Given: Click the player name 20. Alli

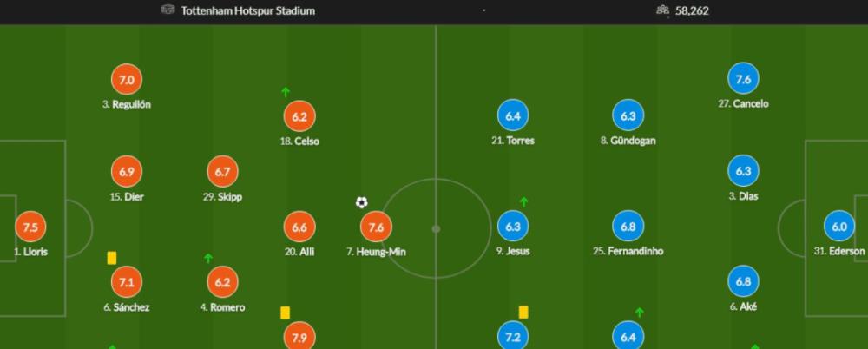Looking at the screenshot, I should click(299, 252).
